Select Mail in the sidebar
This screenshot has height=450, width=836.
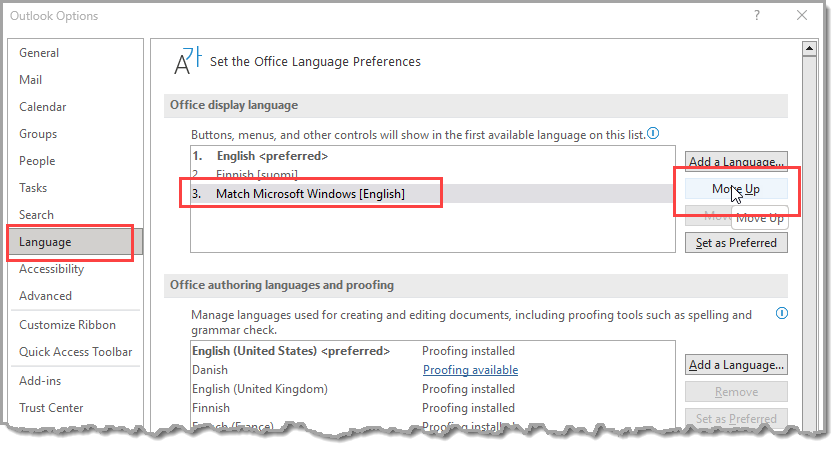tap(30, 80)
